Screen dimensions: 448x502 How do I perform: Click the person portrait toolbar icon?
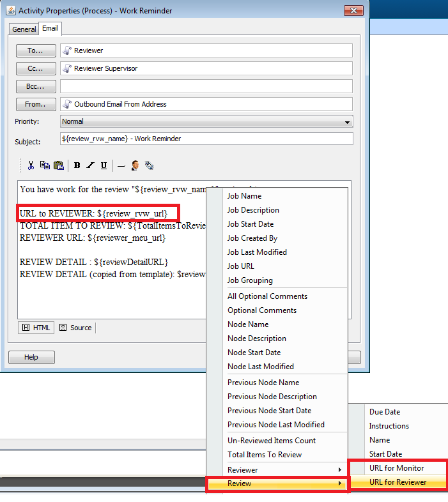coord(135,165)
